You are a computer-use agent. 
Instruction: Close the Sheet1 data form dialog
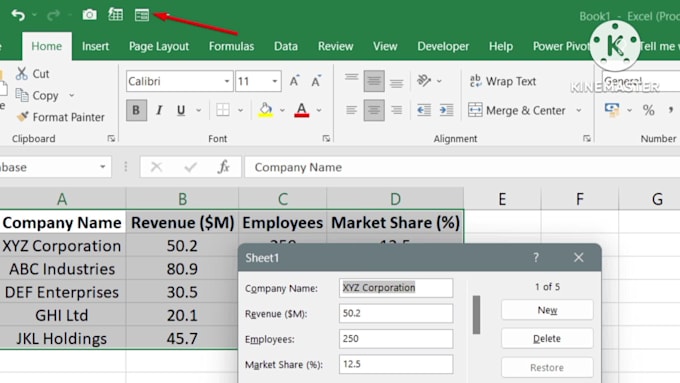[x=579, y=258]
